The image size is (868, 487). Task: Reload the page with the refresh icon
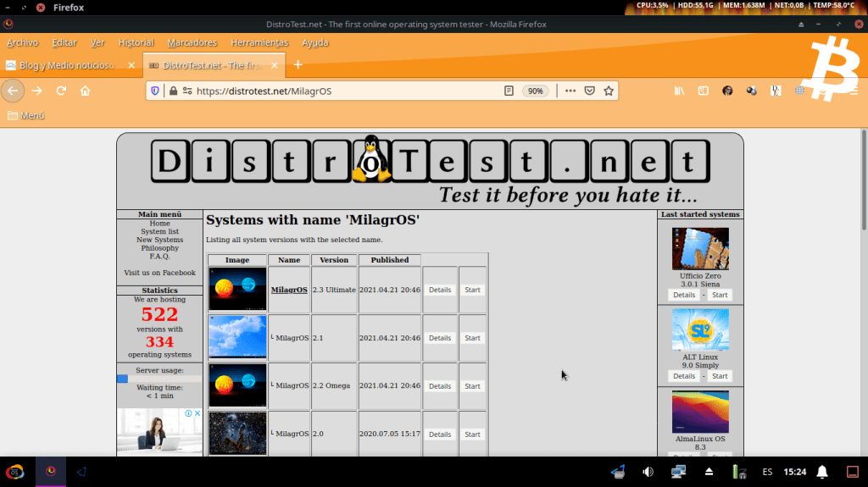pos(61,91)
